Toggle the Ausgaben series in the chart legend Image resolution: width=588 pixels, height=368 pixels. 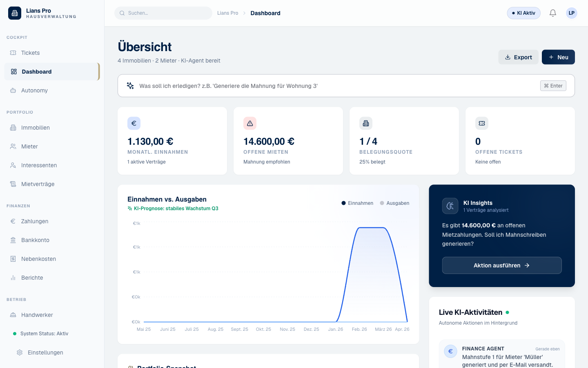click(x=394, y=203)
